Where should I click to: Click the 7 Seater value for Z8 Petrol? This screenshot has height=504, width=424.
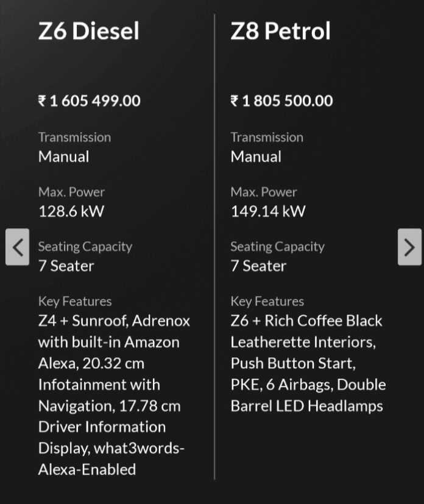pyautogui.click(x=258, y=267)
